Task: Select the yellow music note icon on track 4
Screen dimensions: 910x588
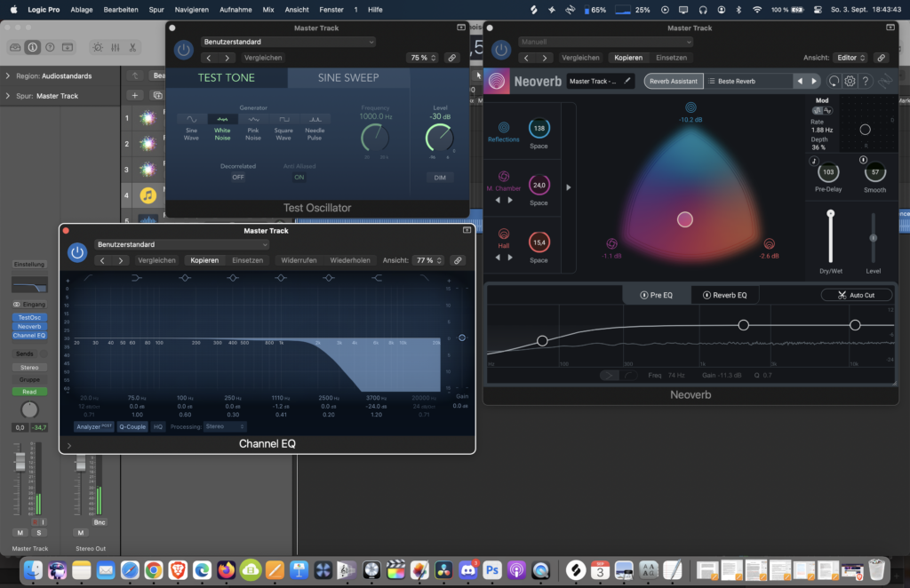Action: (148, 195)
